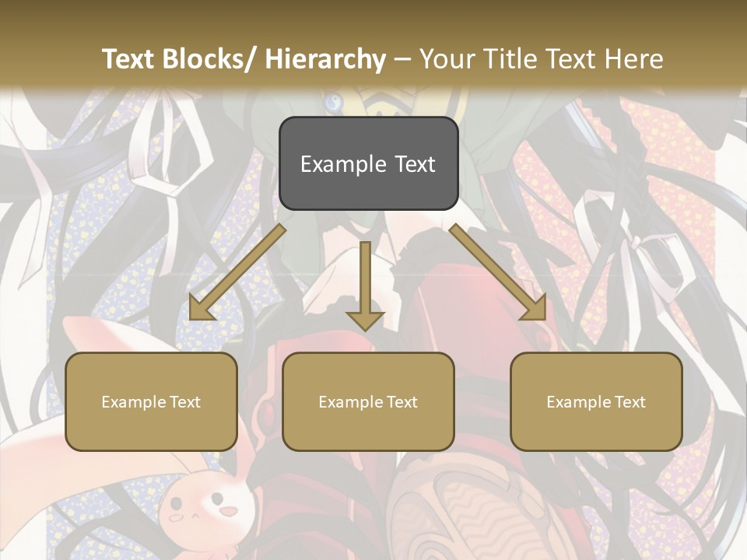This screenshot has width=747, height=560.
Task: Click the blue yin-yang emblem near the top
Action: tap(332, 102)
